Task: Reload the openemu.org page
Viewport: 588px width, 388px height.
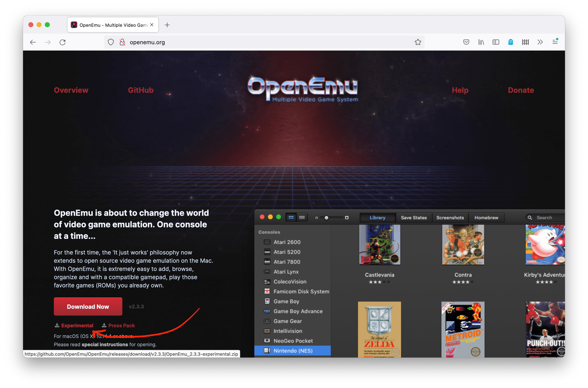Action: pos(63,42)
